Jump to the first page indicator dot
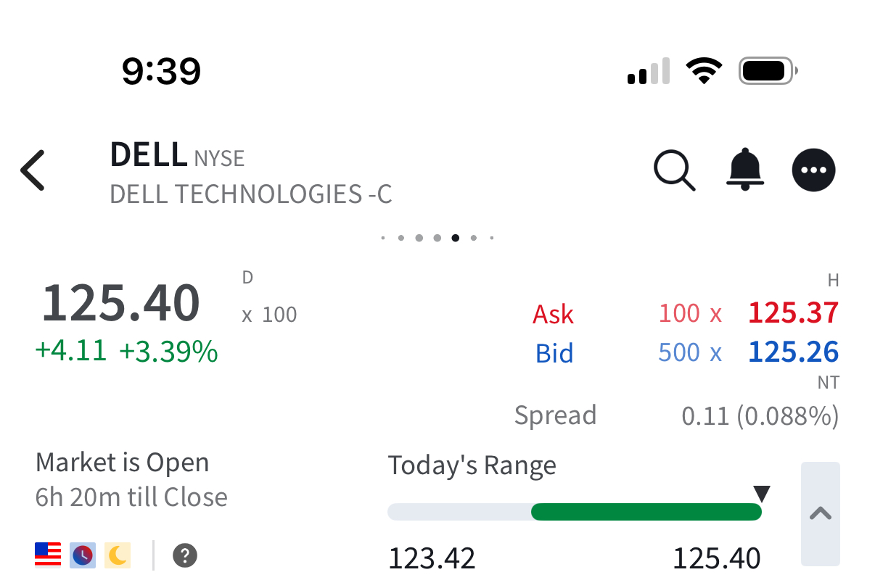 click(x=383, y=238)
